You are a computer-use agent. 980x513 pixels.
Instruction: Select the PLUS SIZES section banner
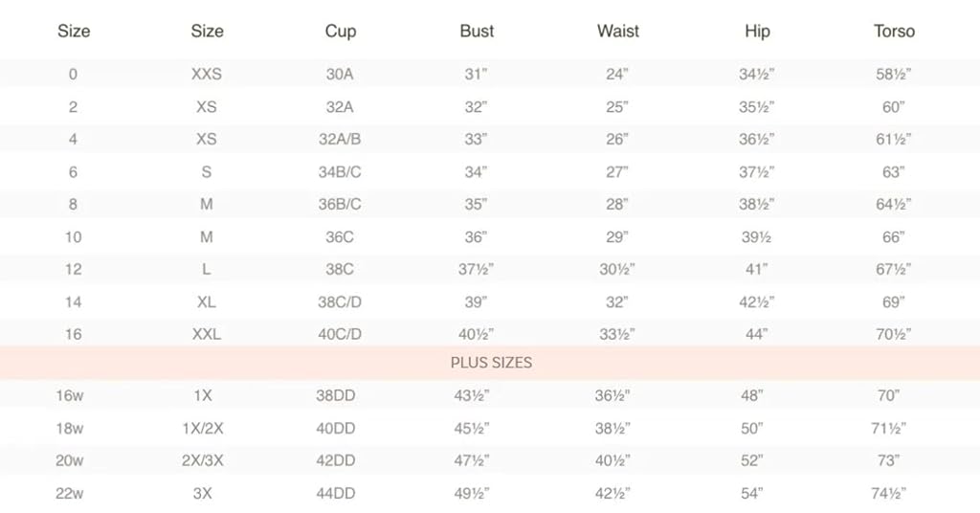click(490, 363)
